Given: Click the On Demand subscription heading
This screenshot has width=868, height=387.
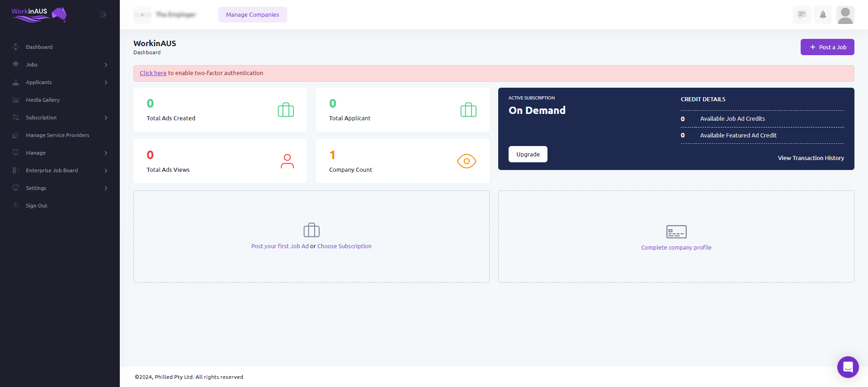Looking at the screenshot, I should (537, 110).
